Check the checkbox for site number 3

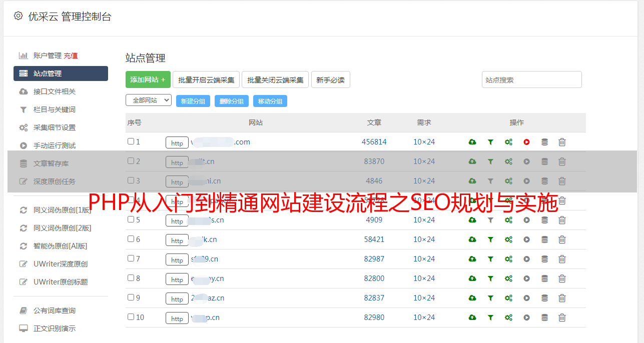point(131,180)
